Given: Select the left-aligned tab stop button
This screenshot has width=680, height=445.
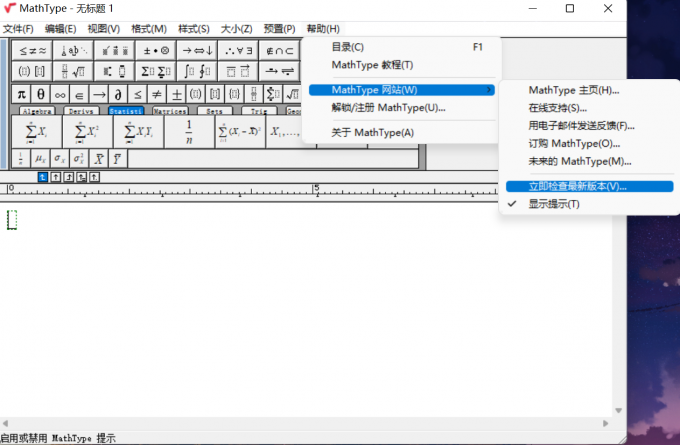Looking at the screenshot, I should [x=42, y=177].
